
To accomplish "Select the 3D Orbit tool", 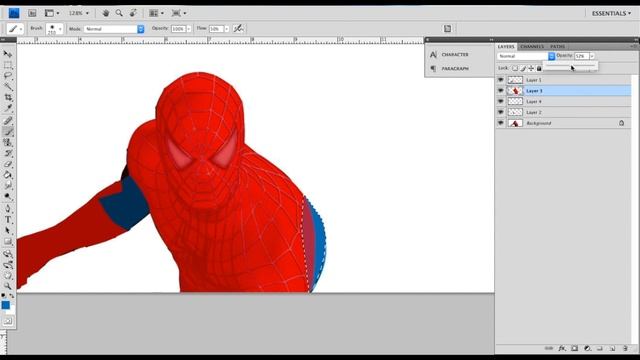I will coord(8,265).
